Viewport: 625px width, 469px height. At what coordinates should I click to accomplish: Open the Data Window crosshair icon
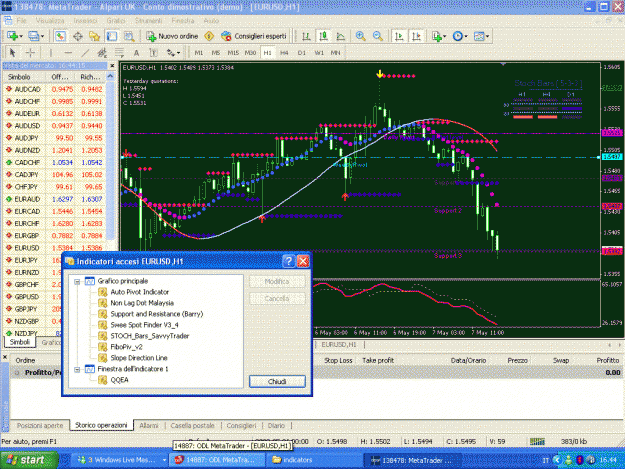pyautogui.click(x=77, y=36)
